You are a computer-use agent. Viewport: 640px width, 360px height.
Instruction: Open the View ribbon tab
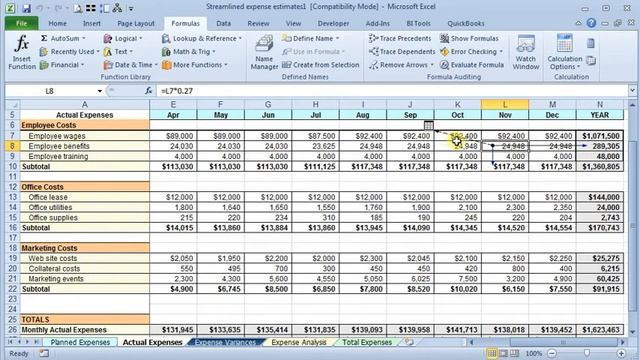[x=293, y=24]
